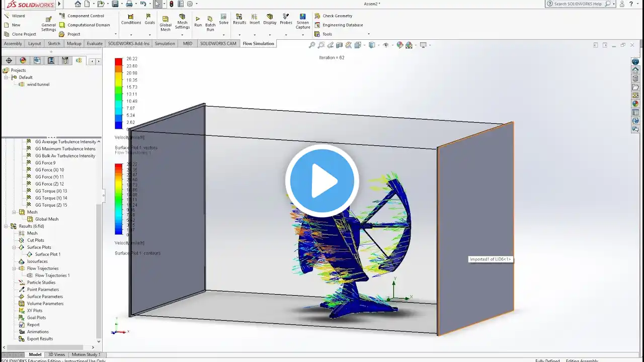Open Global Mesh settings from the ribbon
The width and height of the screenshot is (644, 362).
166,23
